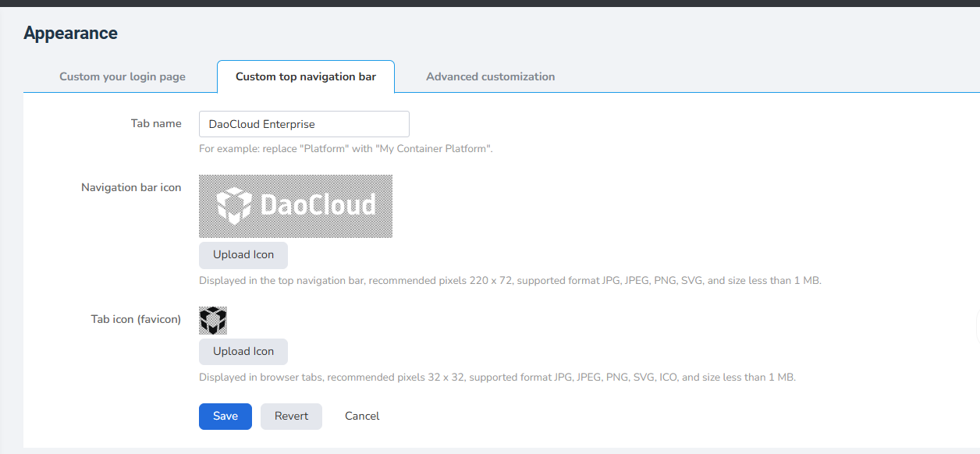The height and width of the screenshot is (454, 980).
Task: Click the 32 x 32 recommended pixels hint
Action: [x=497, y=377]
